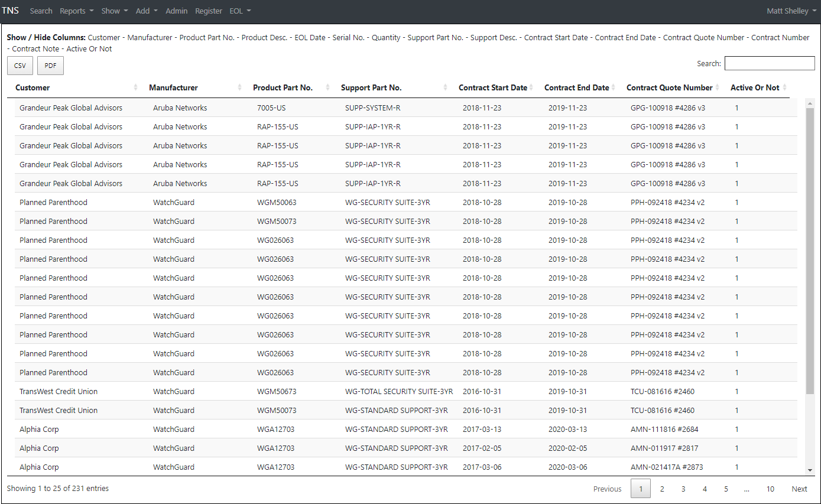Viewport: 821px width, 504px height.
Task: Open the Matt Shelley user dropdown
Action: tap(791, 11)
